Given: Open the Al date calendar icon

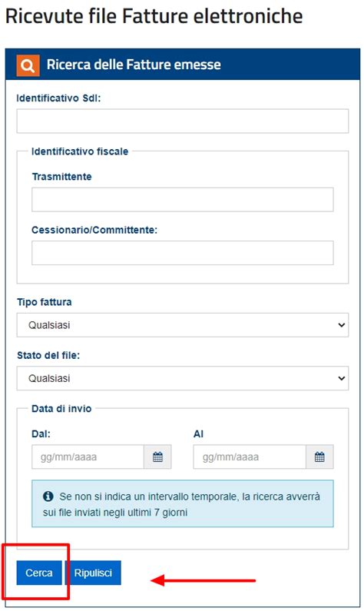Looking at the screenshot, I should tap(319, 457).
